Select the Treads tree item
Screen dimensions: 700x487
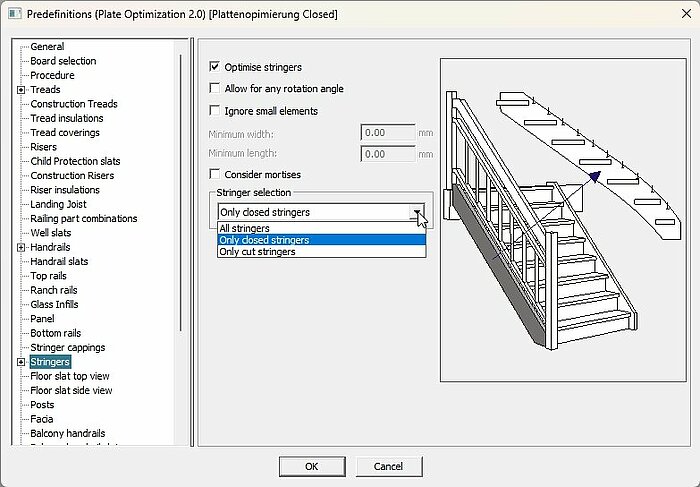click(45, 89)
